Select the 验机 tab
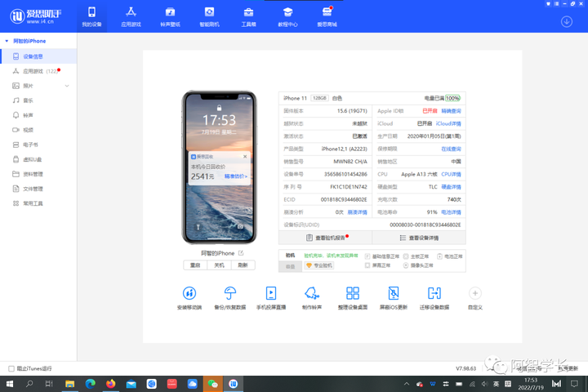Viewport: 588px width, 392px height. [290, 256]
